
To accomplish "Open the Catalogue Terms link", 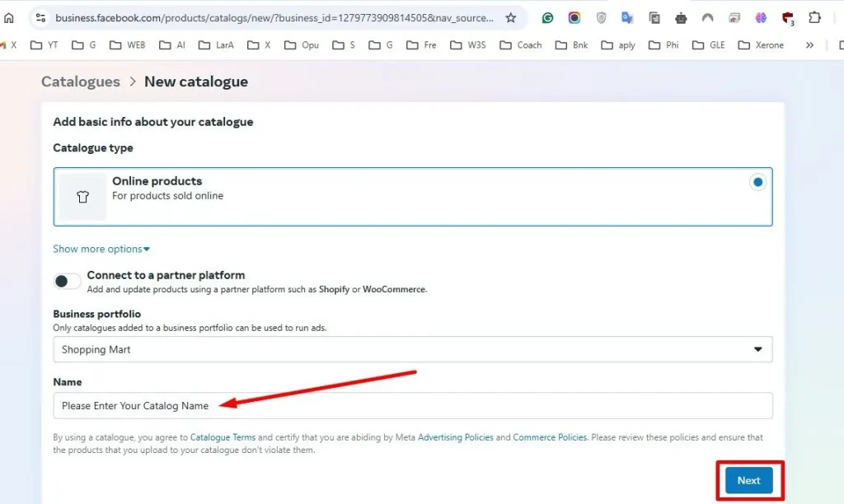I will click(x=223, y=437).
